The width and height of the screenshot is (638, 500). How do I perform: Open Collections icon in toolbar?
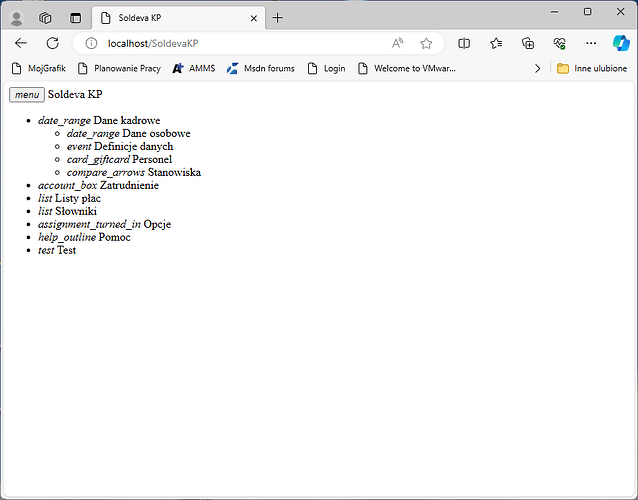pos(528,43)
